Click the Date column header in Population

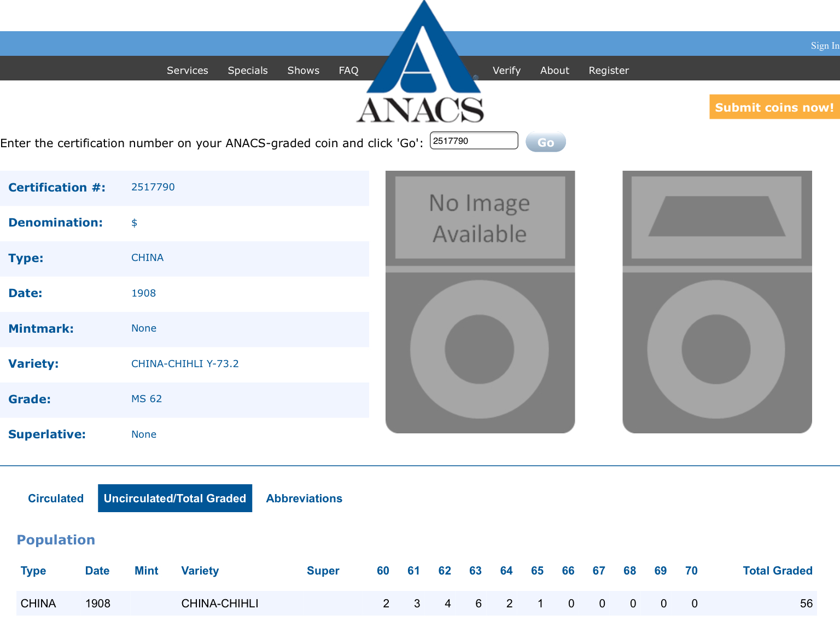click(x=97, y=571)
